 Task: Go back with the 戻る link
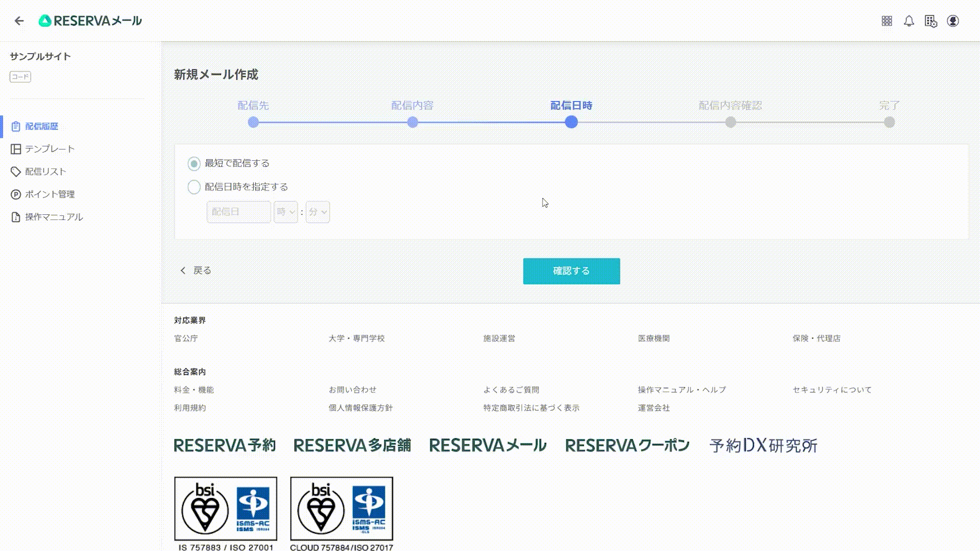point(196,270)
